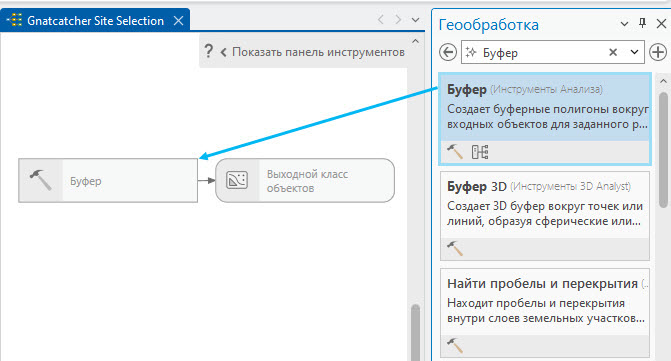Open the view tabs list dropdown
This screenshot has width=671, height=361.
415,20
